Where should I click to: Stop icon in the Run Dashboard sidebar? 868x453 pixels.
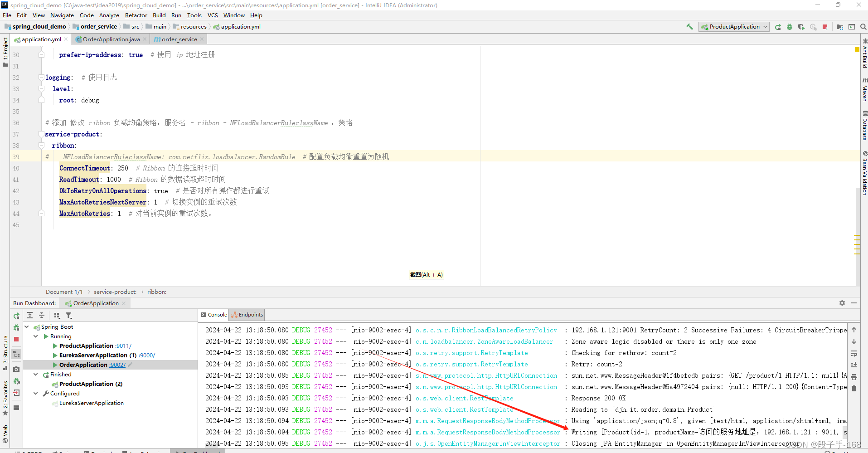click(x=16, y=339)
